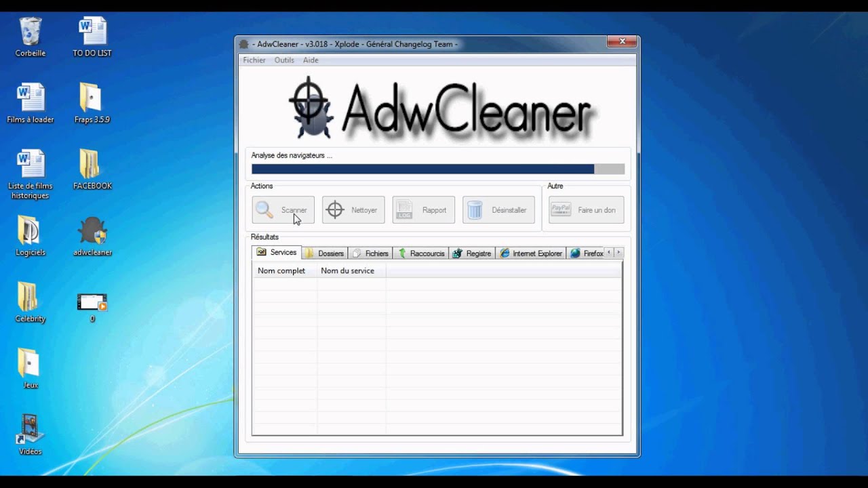Switch to the Services tab
Viewport: 868px width, 488px height.
(x=277, y=252)
